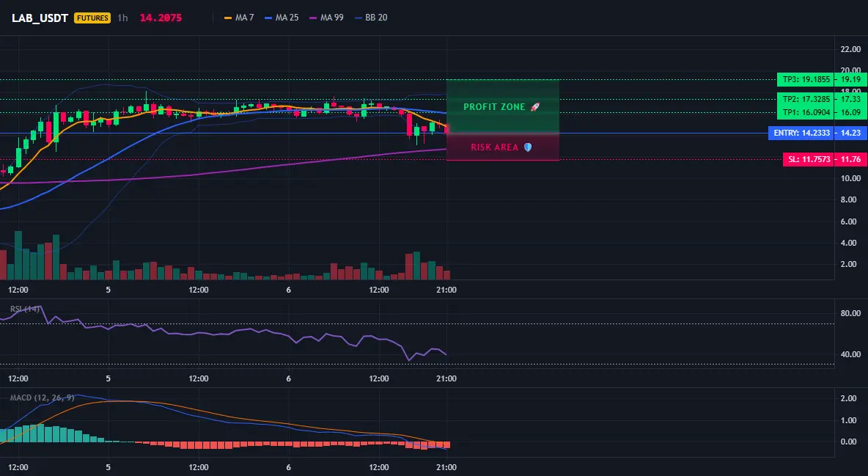Toggle the MA 99 legend item
This screenshot has height=476, width=868.
(327, 18)
